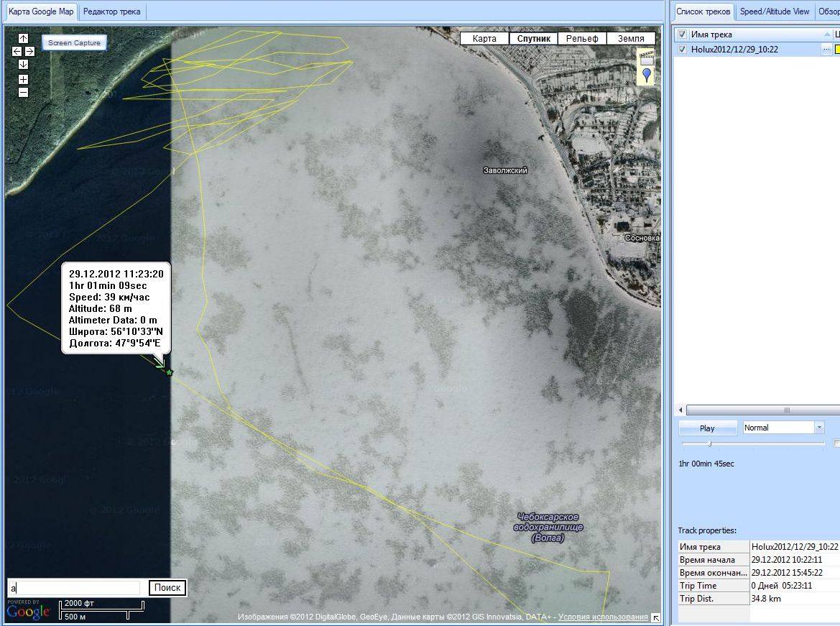Toggle the header select-all tracks checkbox

pyautogui.click(x=683, y=34)
